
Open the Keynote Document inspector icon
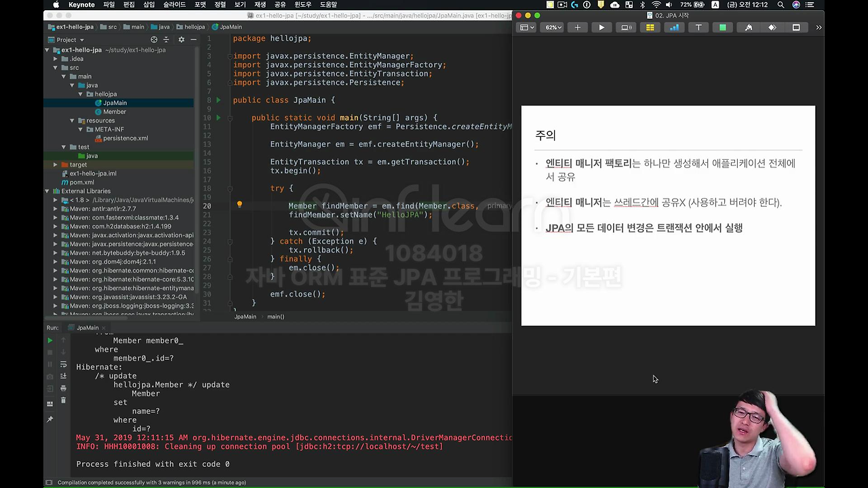pos(796,28)
